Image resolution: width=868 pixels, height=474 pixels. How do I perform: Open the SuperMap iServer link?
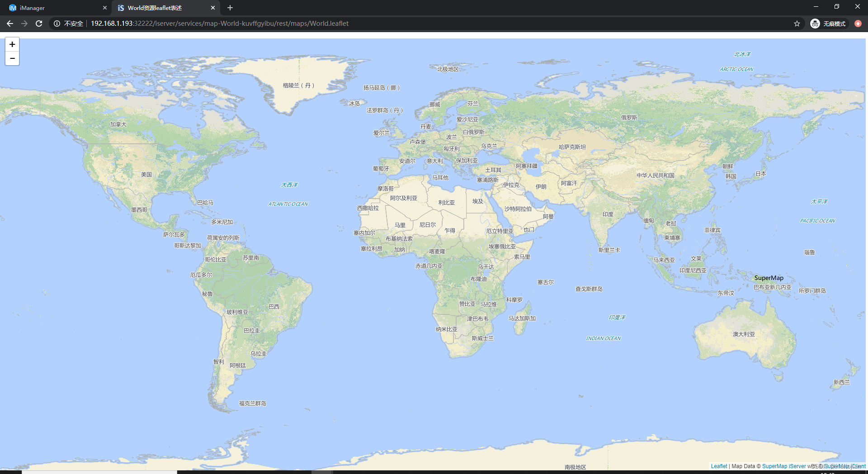tap(784, 466)
